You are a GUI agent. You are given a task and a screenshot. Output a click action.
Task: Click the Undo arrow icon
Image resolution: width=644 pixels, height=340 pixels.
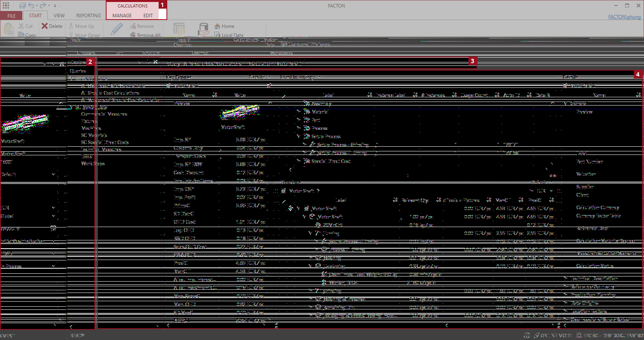pos(31,5)
